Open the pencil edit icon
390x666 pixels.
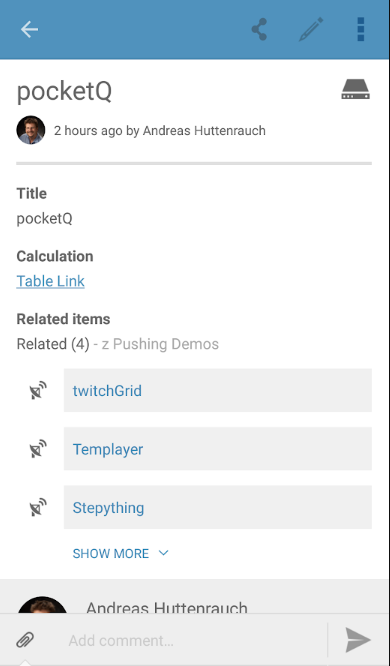(x=311, y=29)
